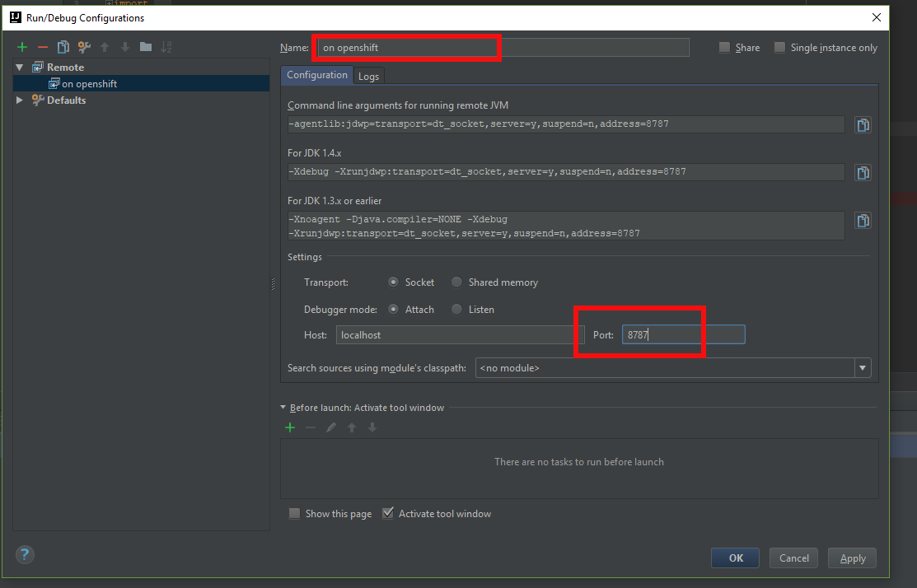Select the Listen debugger mode
Viewport: 917px width, 588px height.
456,309
